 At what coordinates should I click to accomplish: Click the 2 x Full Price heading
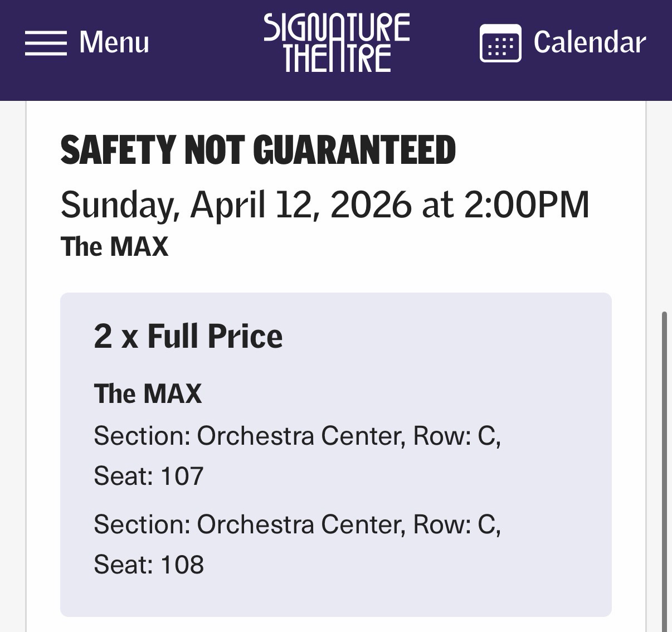[x=188, y=336]
